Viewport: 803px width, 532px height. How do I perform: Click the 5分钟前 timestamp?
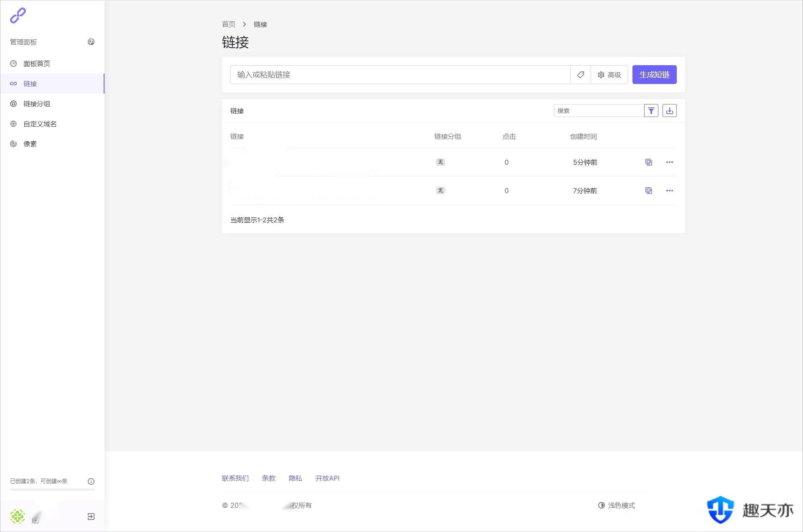[x=585, y=162]
